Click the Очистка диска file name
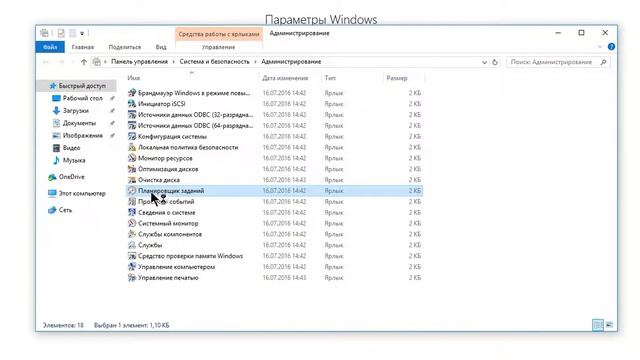The image size is (640, 360). point(159,180)
